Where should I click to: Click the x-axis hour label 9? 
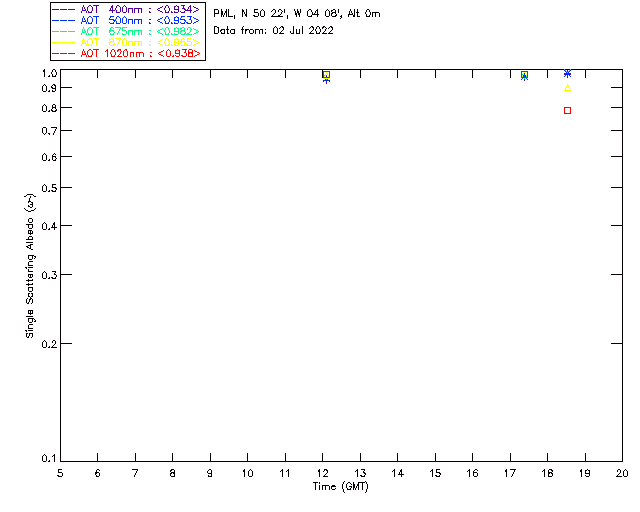tap(210, 473)
